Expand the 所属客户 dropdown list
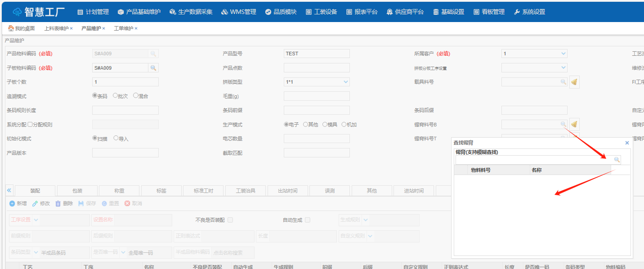 [563, 54]
